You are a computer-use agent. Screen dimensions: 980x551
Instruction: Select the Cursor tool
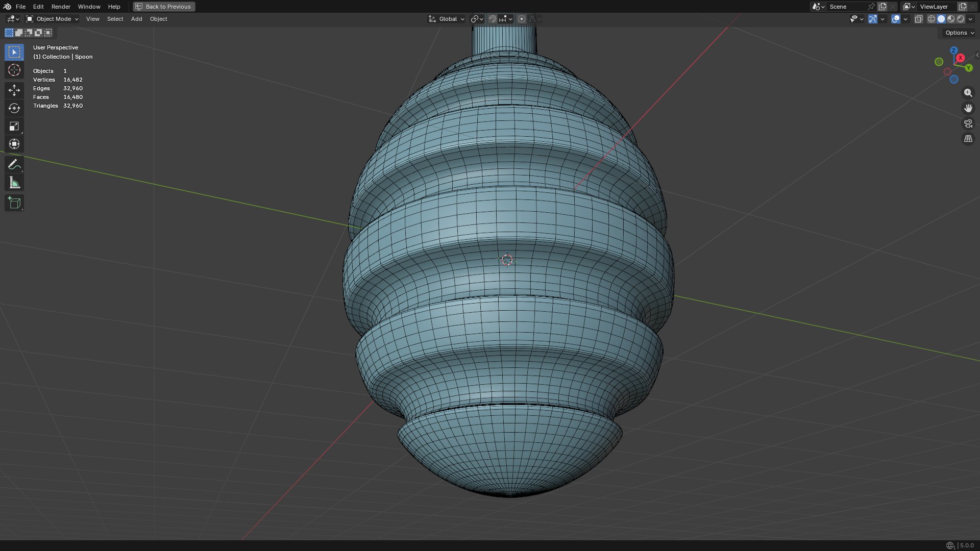pos(14,70)
